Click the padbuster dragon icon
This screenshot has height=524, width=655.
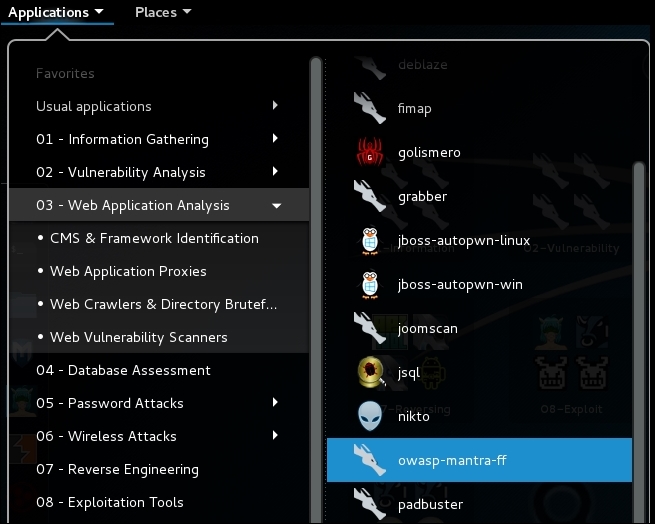tap(370, 504)
